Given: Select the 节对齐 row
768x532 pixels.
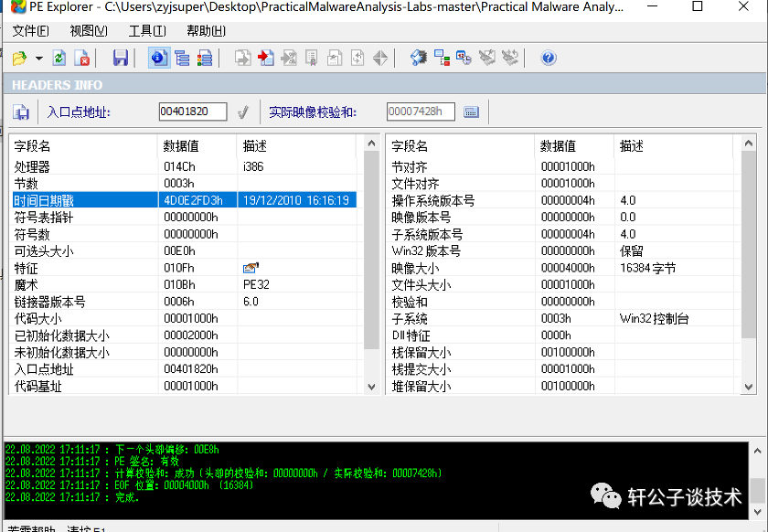Looking at the screenshot, I should pos(560,166).
